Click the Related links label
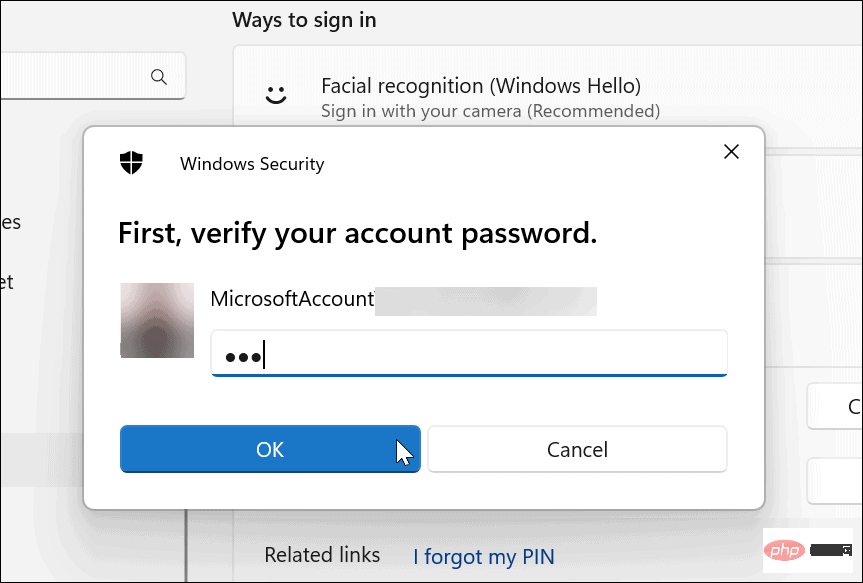 [322, 555]
